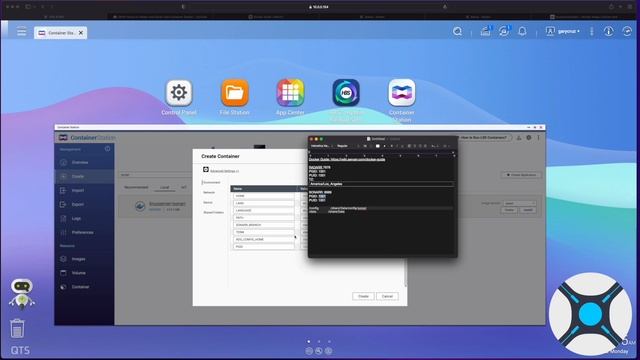Click the PGID variable name field
This screenshot has height=360, width=640.
point(264,247)
